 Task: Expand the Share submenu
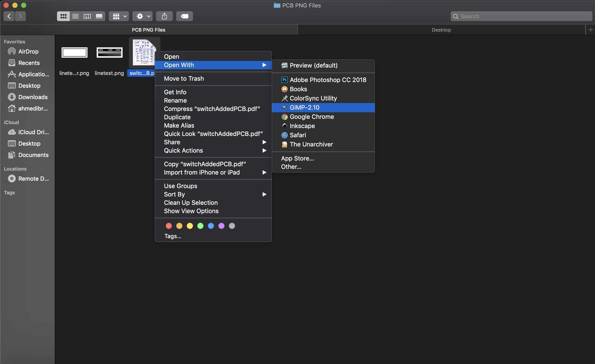point(213,142)
